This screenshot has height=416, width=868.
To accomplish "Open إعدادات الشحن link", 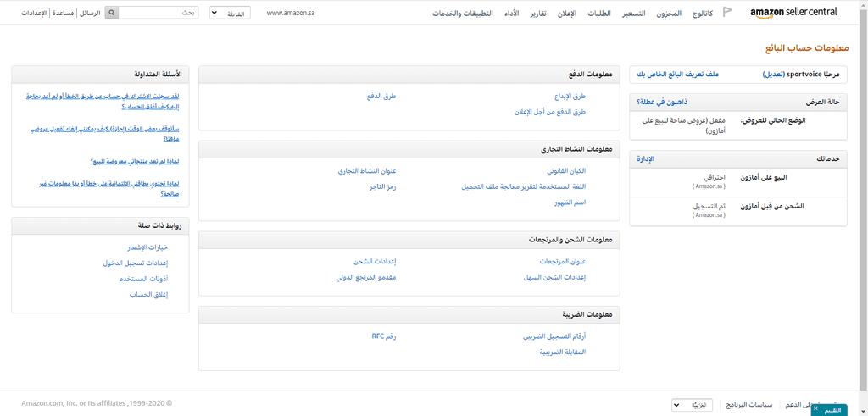I will click(x=375, y=261).
